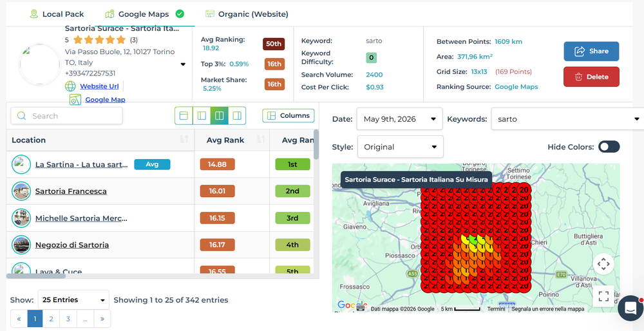This screenshot has width=644, height=331.
Task: Click the map recenter crosshair icon
Action: 603,264
